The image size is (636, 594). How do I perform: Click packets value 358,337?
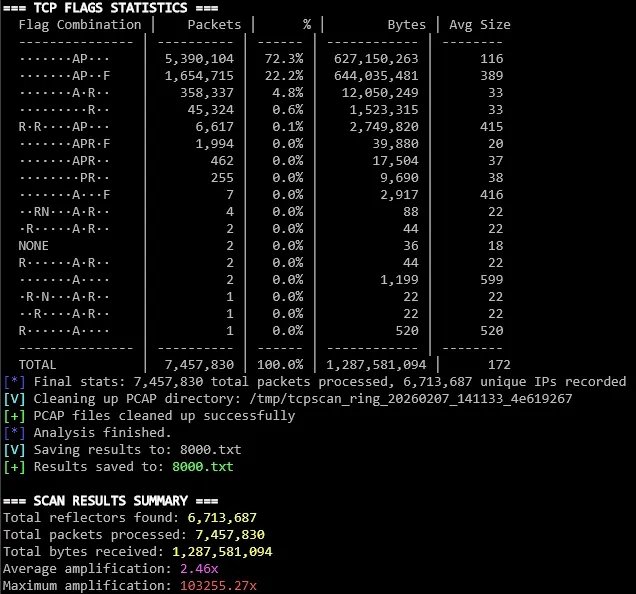(x=207, y=93)
